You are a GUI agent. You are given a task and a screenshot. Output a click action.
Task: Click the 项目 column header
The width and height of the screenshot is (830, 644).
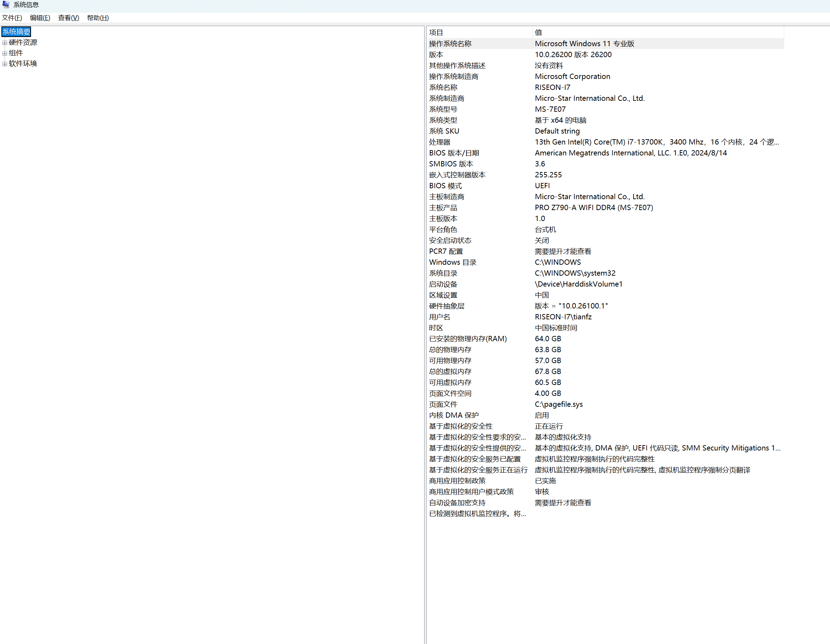(x=436, y=32)
